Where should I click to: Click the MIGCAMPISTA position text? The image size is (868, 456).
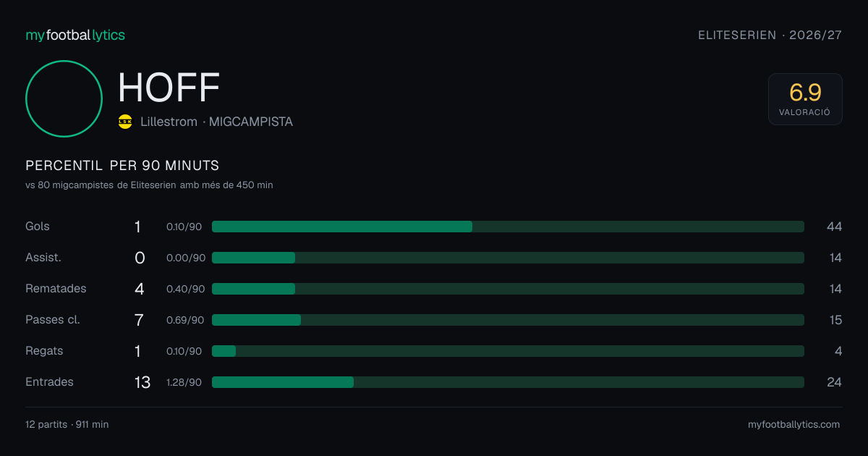coord(251,122)
